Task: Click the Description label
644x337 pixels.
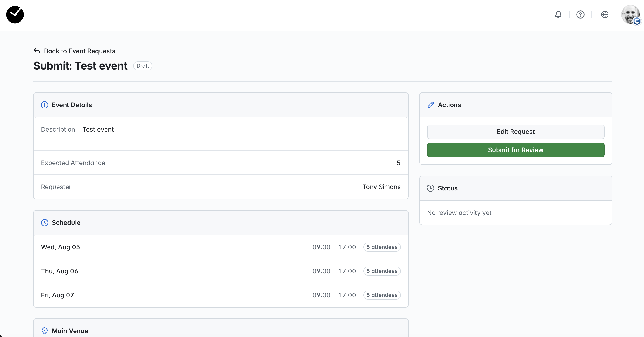Action: tap(58, 129)
